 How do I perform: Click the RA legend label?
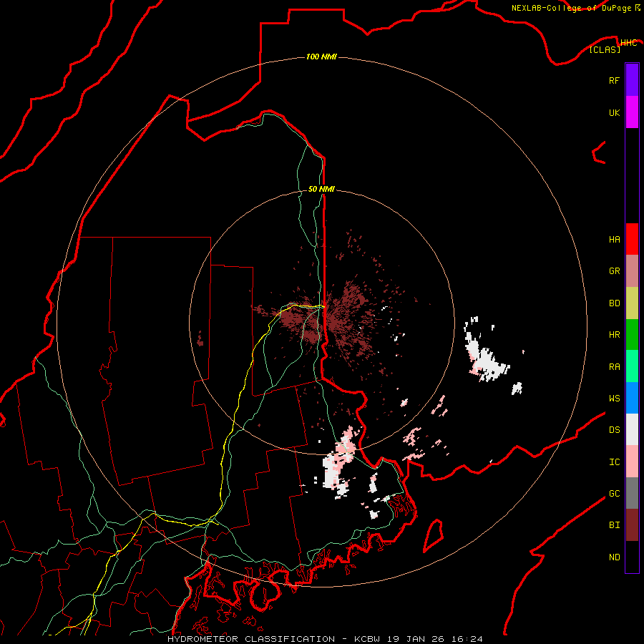[614, 367]
